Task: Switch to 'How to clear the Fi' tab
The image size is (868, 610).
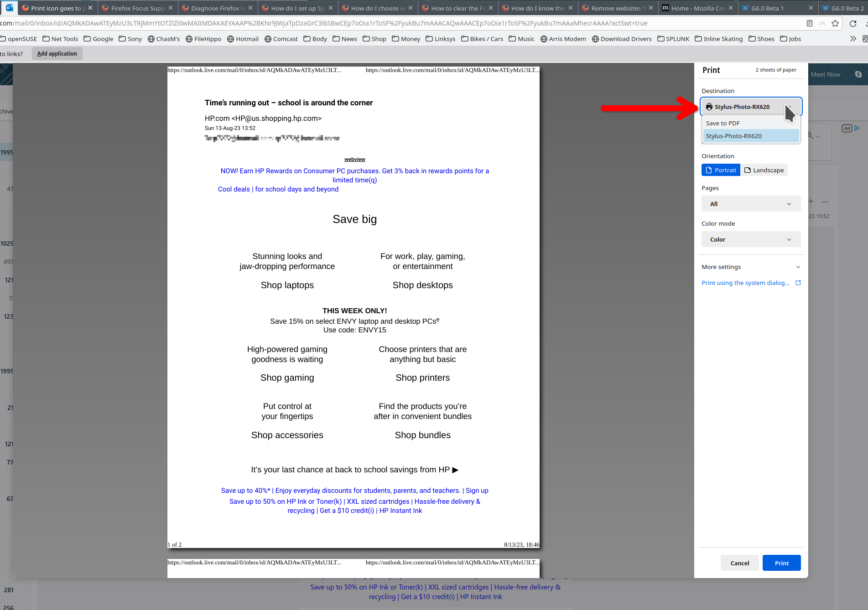Action: (457, 8)
